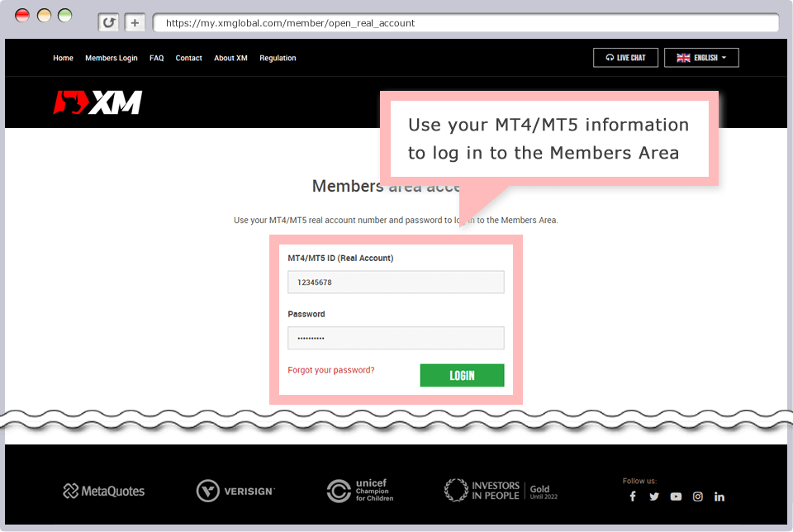Open the YouTube channel icon
The height and width of the screenshot is (532, 793).
pos(676,496)
